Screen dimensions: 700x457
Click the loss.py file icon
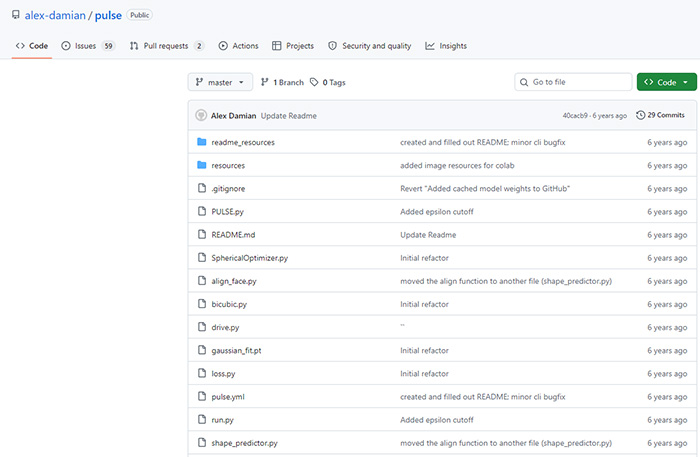coord(202,373)
